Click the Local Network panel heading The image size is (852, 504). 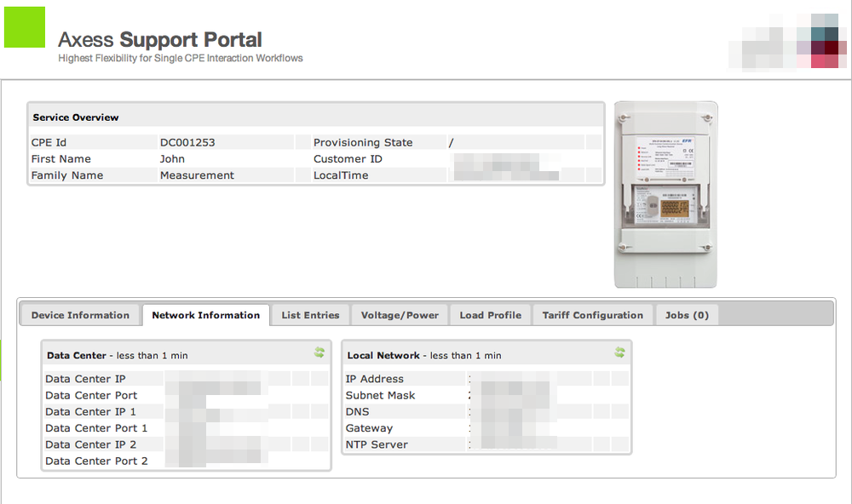pos(424,355)
